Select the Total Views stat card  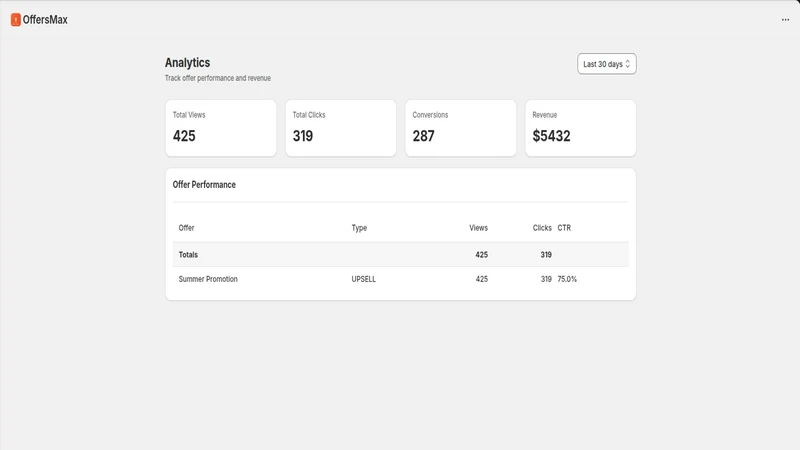pos(221,128)
